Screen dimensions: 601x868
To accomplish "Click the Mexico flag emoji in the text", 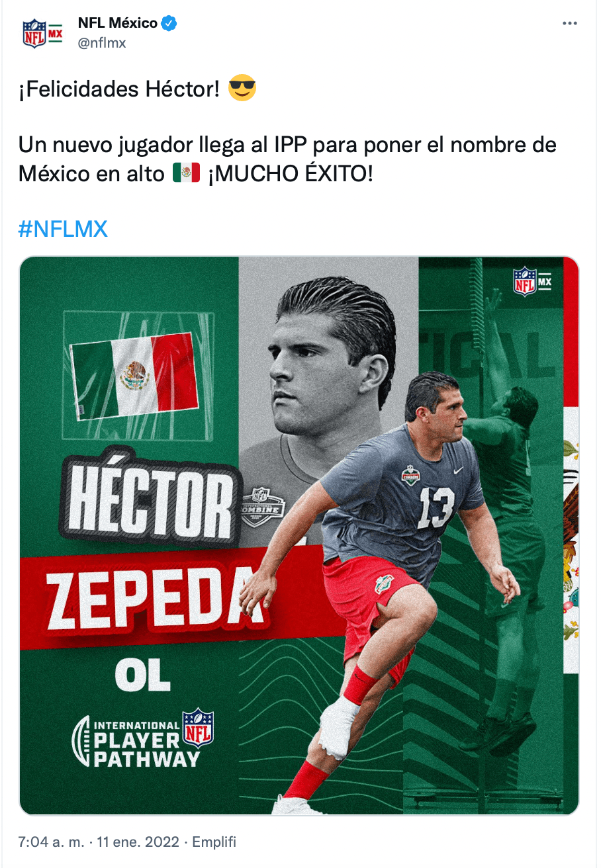I will coord(186,174).
